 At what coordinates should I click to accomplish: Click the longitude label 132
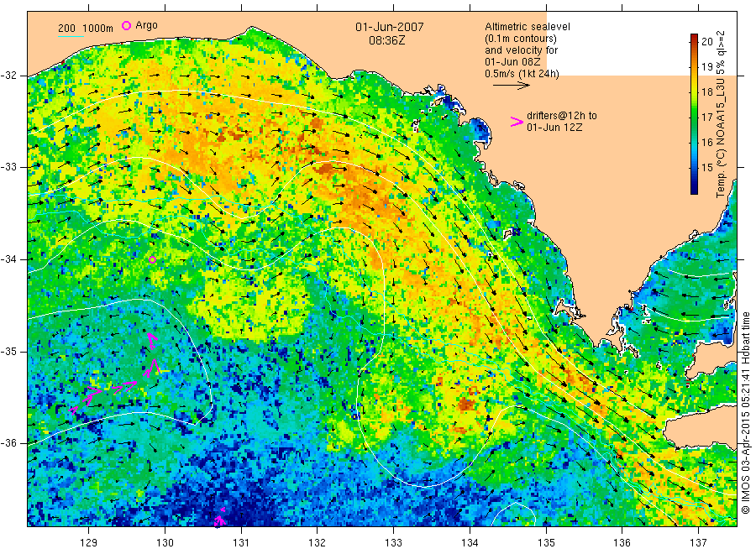[318, 543]
